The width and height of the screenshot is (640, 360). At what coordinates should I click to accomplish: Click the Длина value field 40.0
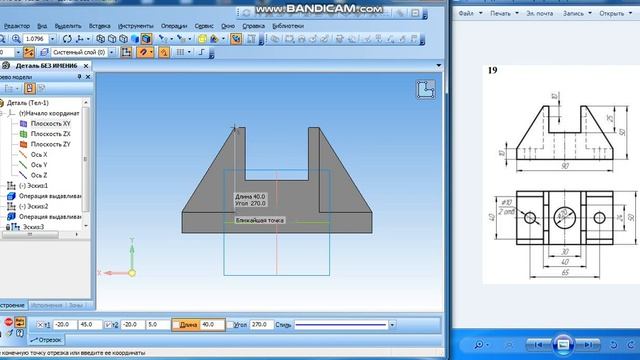click(x=212, y=325)
